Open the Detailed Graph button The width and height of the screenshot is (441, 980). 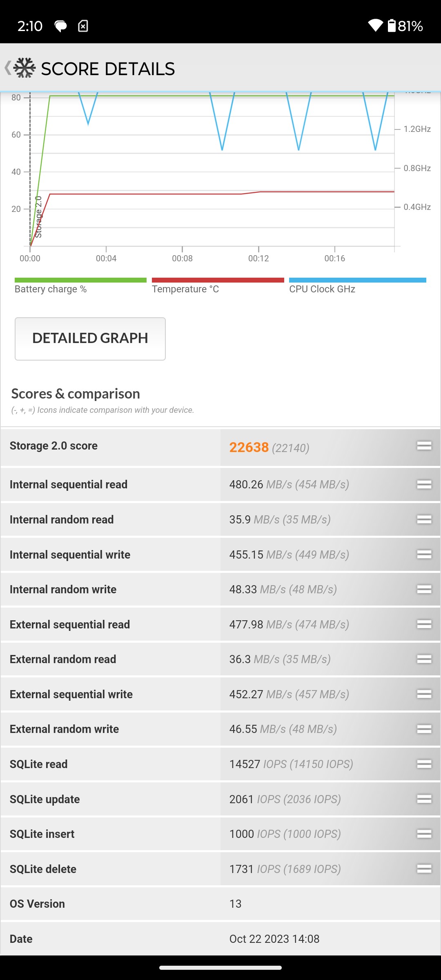[x=90, y=339]
